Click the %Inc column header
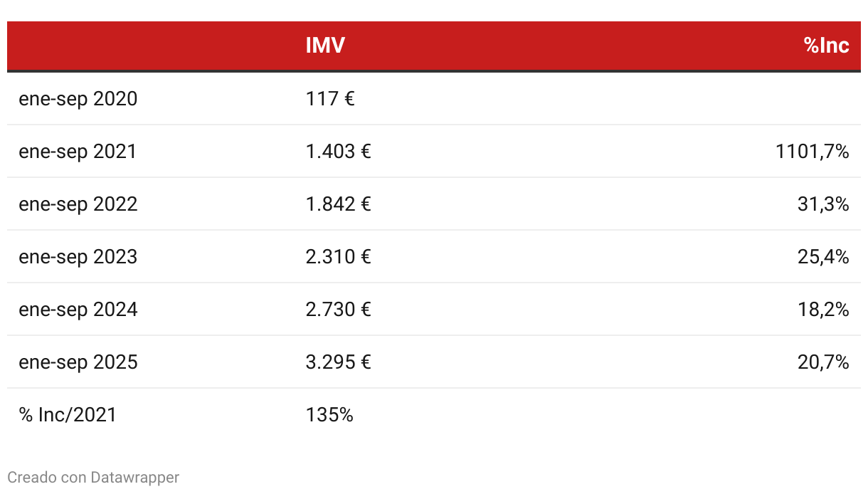Viewport: 868px width, 494px height. [827, 46]
